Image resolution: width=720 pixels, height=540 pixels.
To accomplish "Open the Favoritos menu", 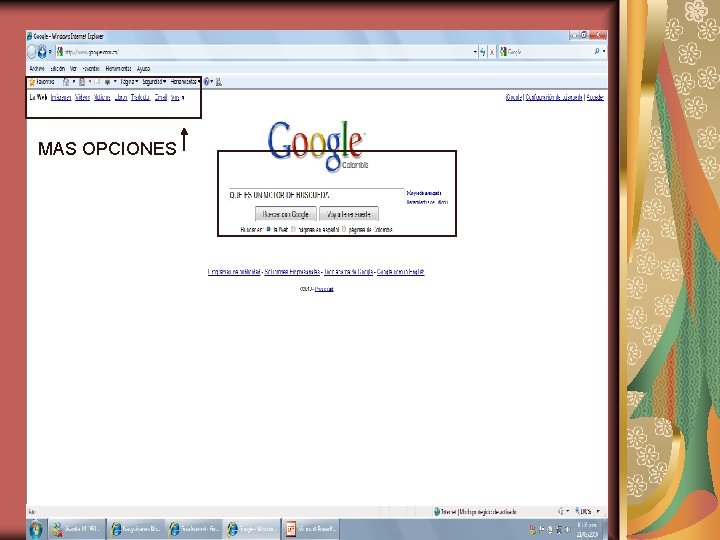I will 90,68.
